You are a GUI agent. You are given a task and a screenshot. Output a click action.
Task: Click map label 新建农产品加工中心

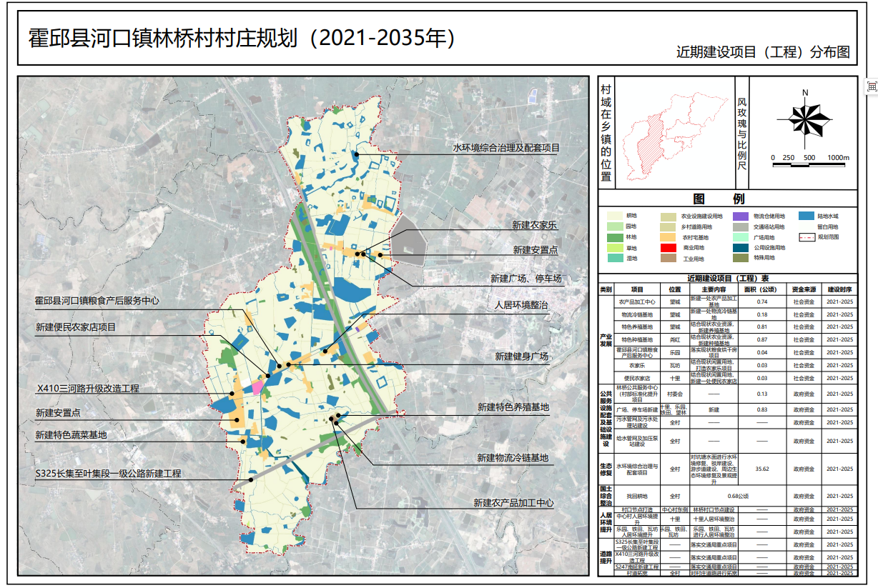(x=513, y=503)
